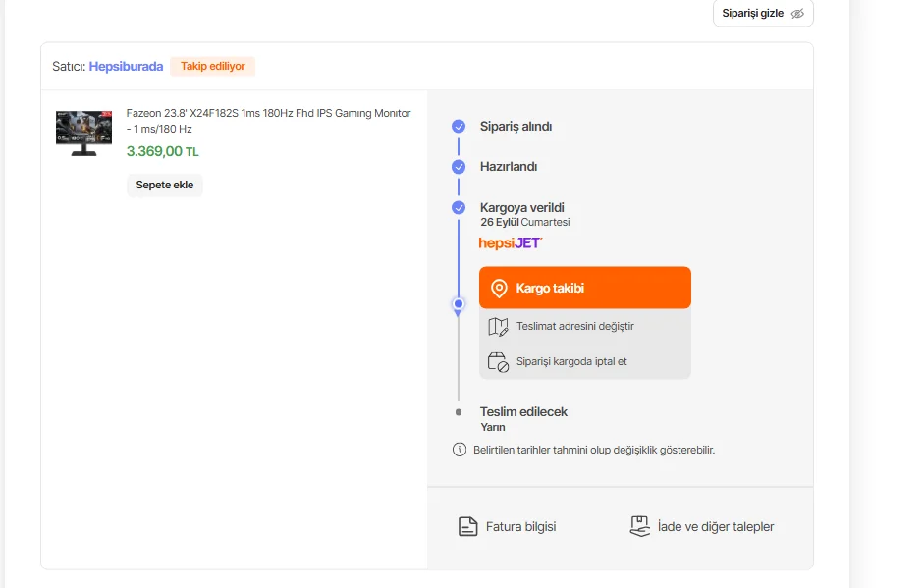Image resolution: width=923 pixels, height=588 pixels.
Task: Open the Hepsiburada seller link
Action: click(x=126, y=67)
